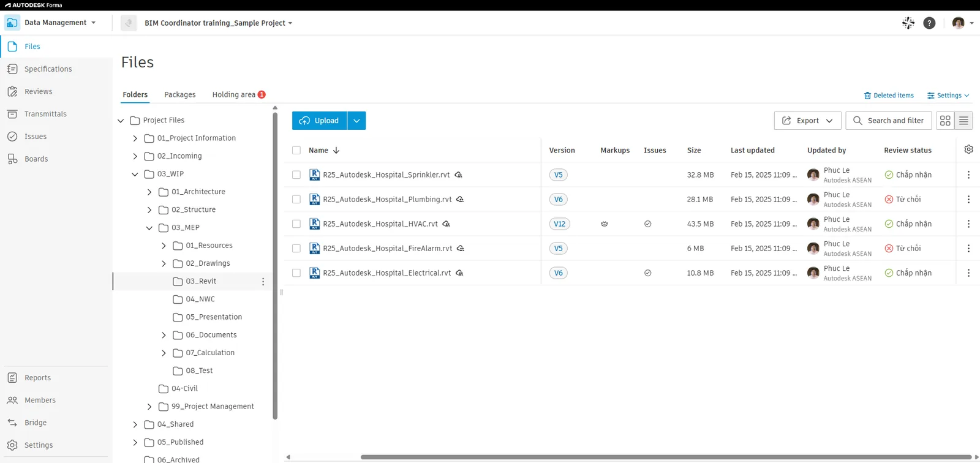This screenshot has width=980, height=463.
Task: Open the user profile avatar menu
Action: point(963,23)
